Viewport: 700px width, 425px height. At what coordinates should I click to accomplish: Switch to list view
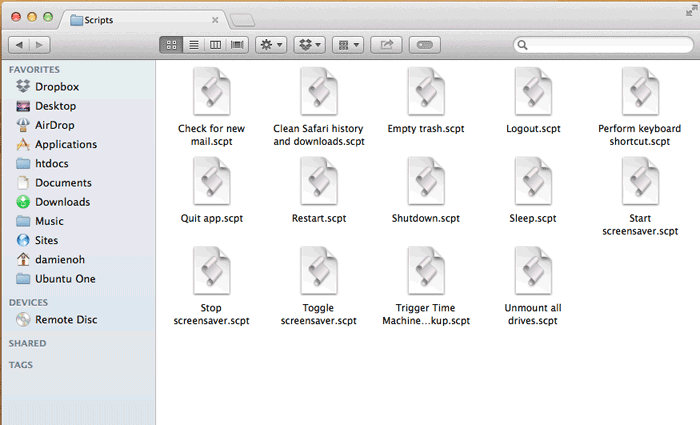(x=194, y=45)
